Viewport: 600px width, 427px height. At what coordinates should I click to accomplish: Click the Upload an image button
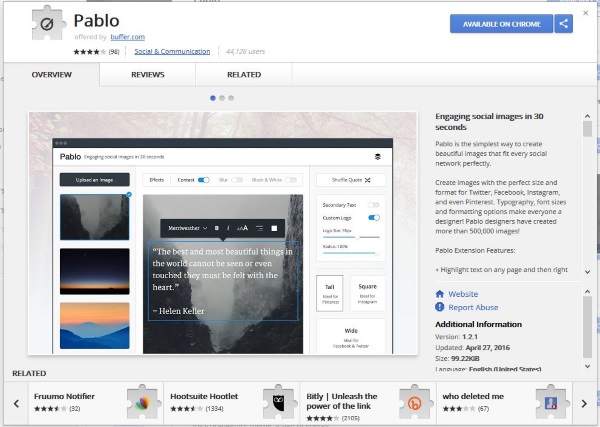(x=95, y=180)
